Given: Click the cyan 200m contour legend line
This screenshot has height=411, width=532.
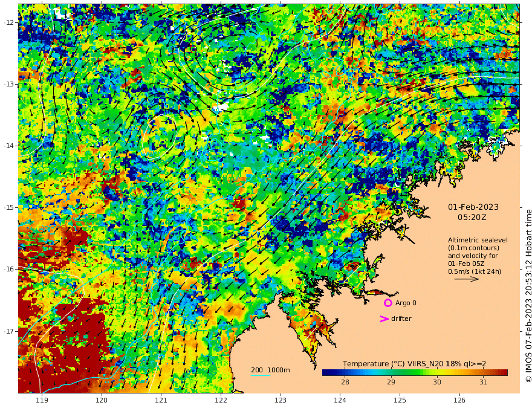Looking at the screenshot, I should point(261,375).
